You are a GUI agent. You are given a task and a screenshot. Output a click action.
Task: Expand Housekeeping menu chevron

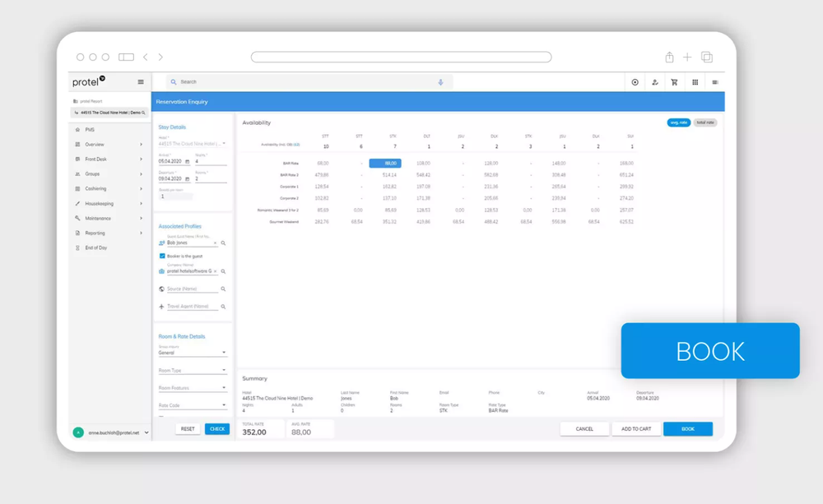pyautogui.click(x=142, y=203)
